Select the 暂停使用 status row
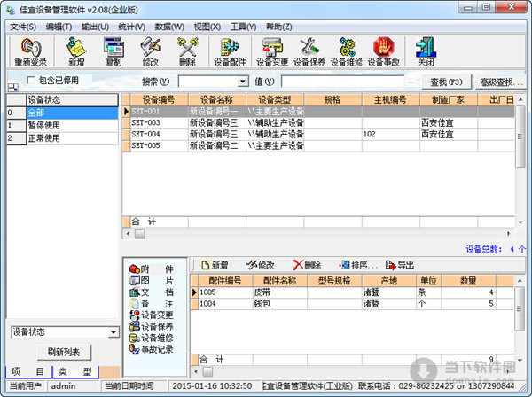This screenshot has width=532, height=397. [62, 126]
